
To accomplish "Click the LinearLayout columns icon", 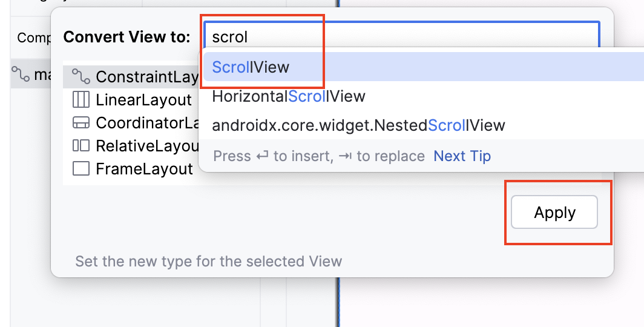I will pyautogui.click(x=81, y=100).
